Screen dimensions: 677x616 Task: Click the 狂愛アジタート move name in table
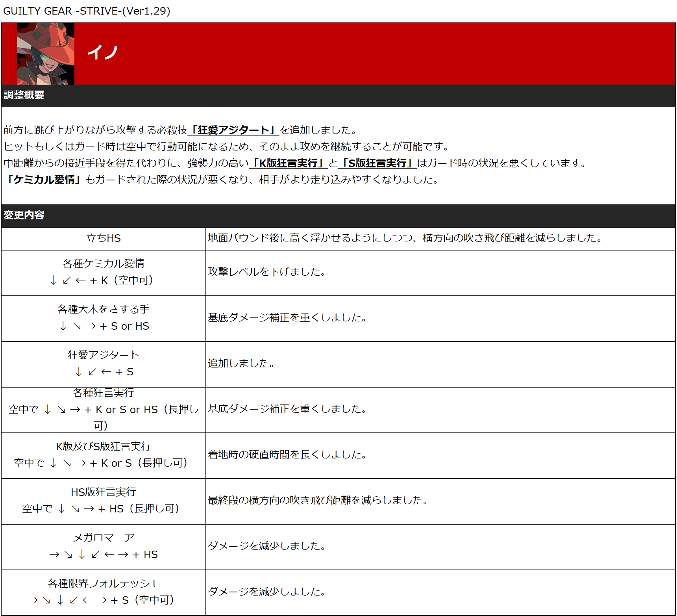pyautogui.click(x=104, y=355)
